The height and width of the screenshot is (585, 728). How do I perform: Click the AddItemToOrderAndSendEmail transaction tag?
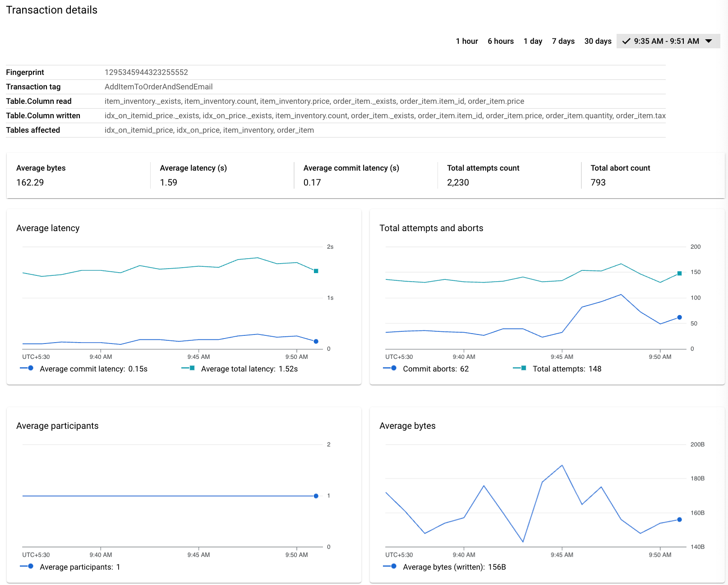click(x=159, y=86)
